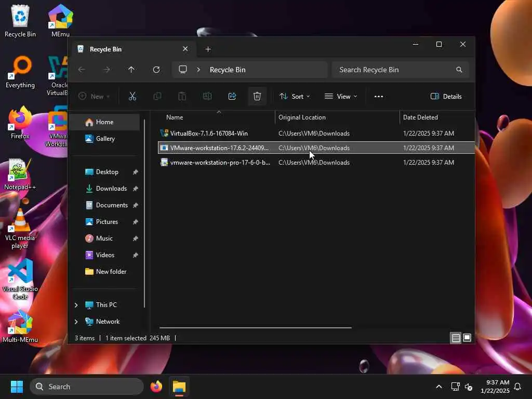Screen dimensions: 532x399
Task: Open the See more three-dots menu
Action: tap(379, 96)
